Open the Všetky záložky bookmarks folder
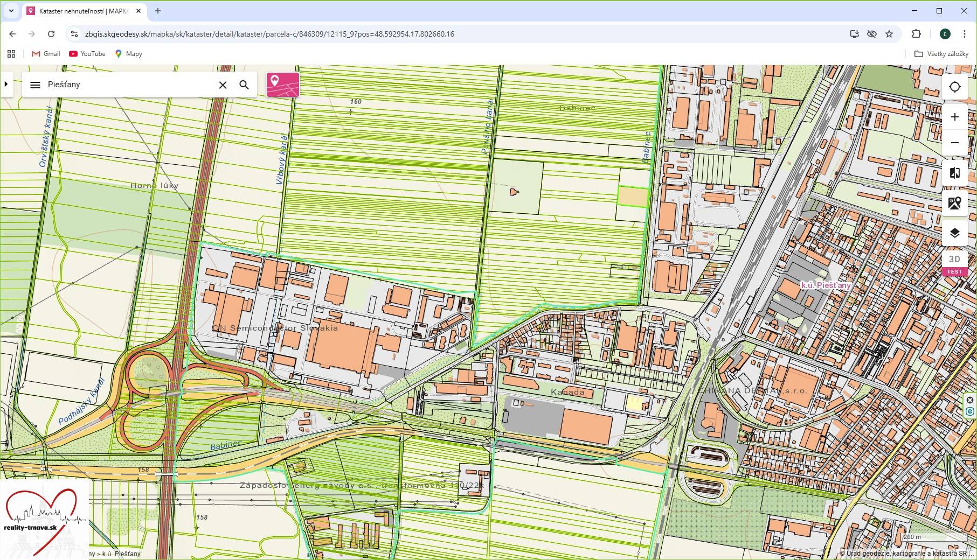This screenshot has height=560, width=977. (941, 54)
